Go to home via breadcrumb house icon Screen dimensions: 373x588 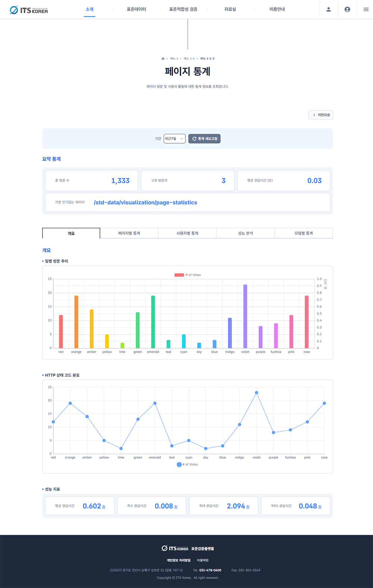pos(163,59)
